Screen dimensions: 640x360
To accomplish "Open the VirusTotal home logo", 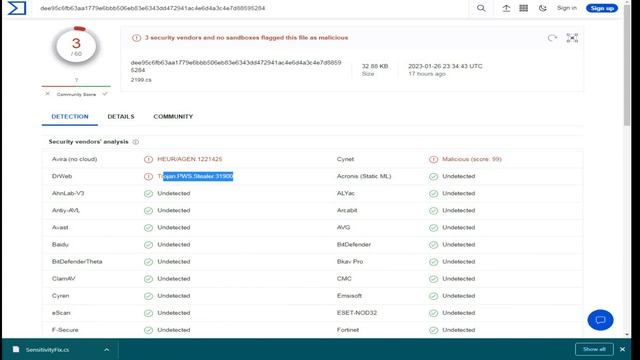I will pyautogui.click(x=17, y=8).
